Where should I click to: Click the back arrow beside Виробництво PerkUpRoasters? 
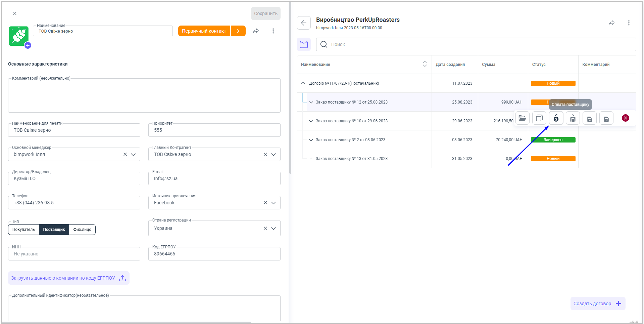[304, 23]
